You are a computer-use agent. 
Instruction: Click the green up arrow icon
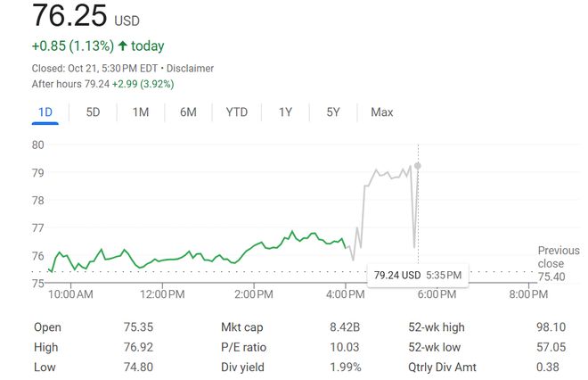[x=122, y=46]
